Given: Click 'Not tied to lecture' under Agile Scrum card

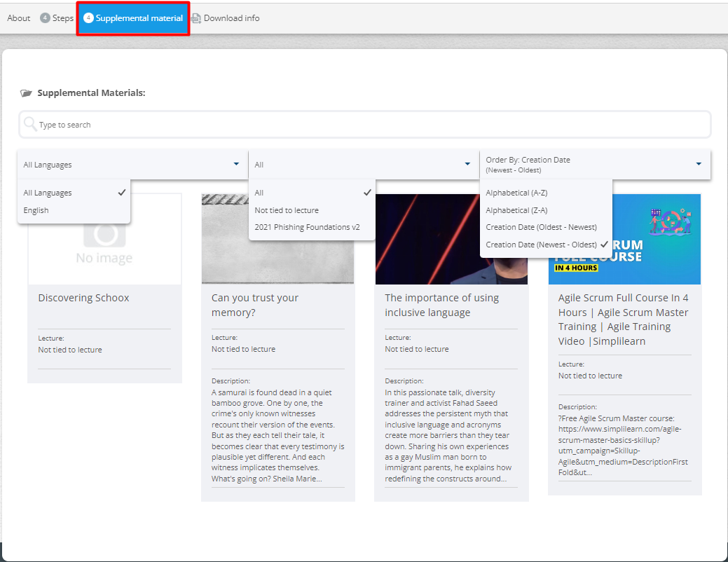Looking at the screenshot, I should coord(590,376).
